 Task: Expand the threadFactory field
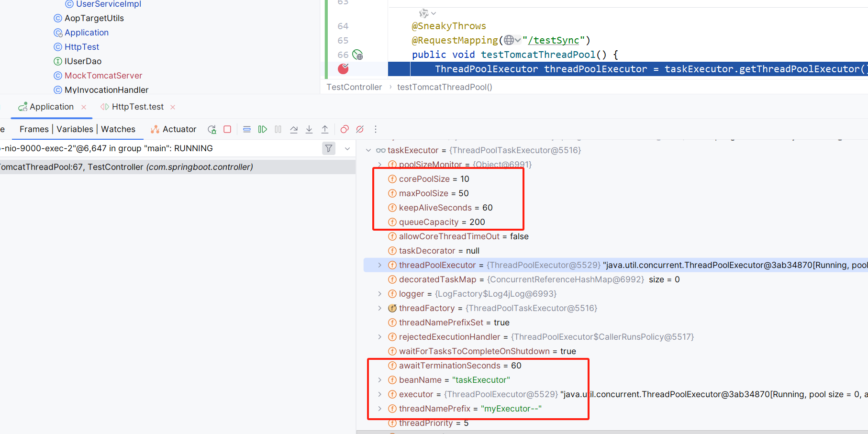click(380, 308)
